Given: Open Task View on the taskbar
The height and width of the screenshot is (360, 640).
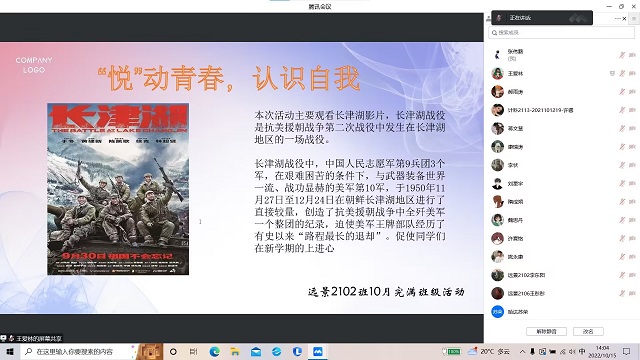Looking at the screenshot, I should (193, 351).
